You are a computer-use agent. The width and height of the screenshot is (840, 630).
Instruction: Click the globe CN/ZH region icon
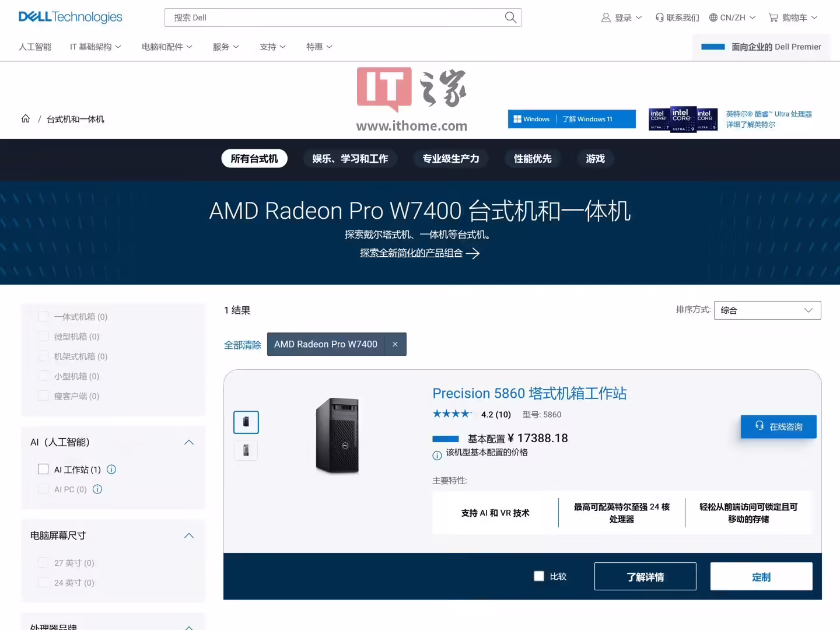pos(713,17)
